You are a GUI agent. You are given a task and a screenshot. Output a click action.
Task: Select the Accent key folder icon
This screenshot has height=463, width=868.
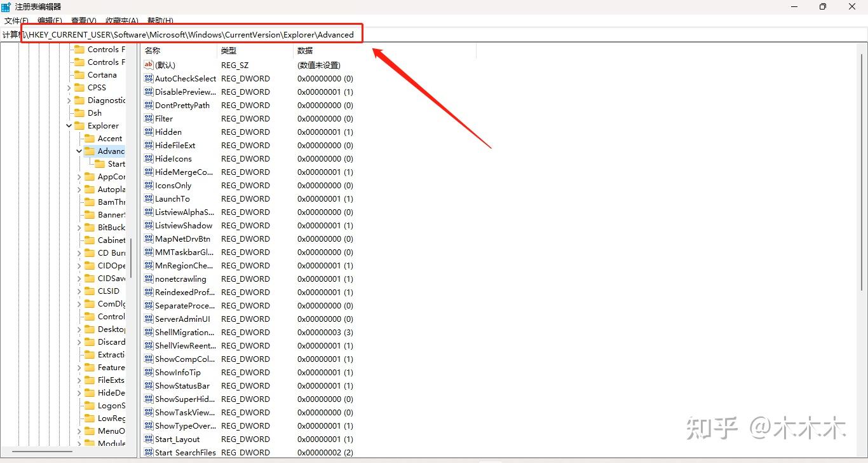click(x=90, y=138)
